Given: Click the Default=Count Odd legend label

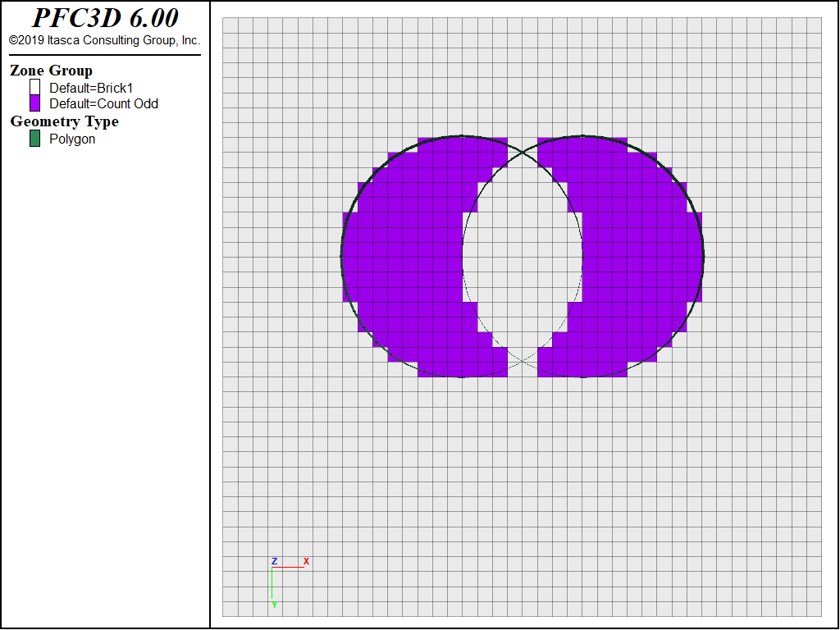Looking at the screenshot, I should point(104,103).
